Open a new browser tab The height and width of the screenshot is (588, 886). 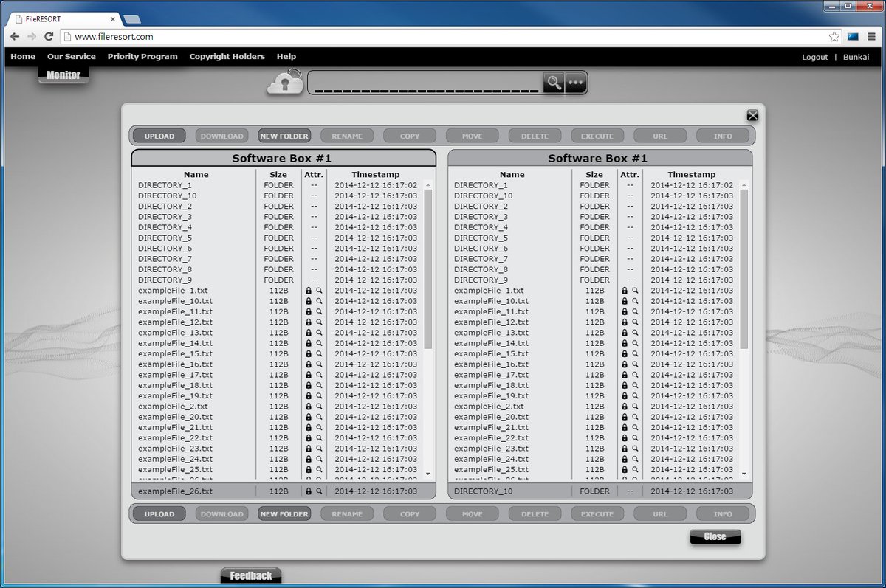132,19
